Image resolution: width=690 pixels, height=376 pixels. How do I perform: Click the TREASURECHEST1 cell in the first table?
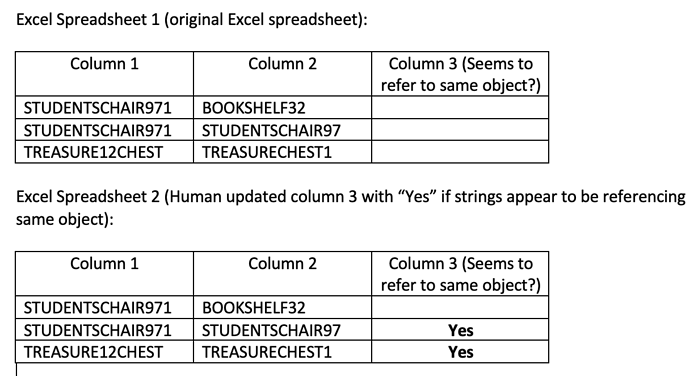(282, 152)
